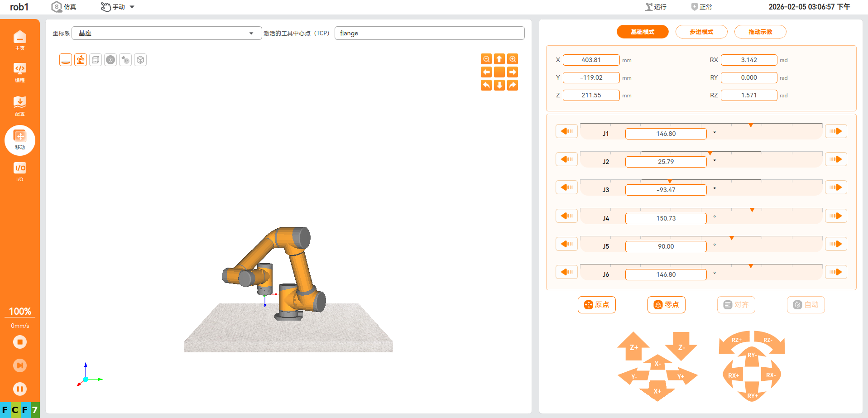
Task: Click the zoom in magnifier in 3D view
Action: coord(513,59)
